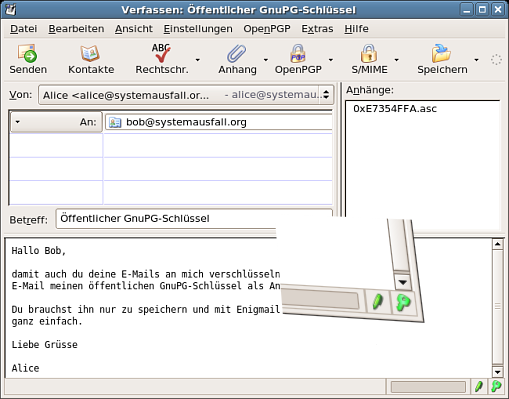Click the second empty recipient row
This screenshot has height=399, width=509.
tap(171, 169)
